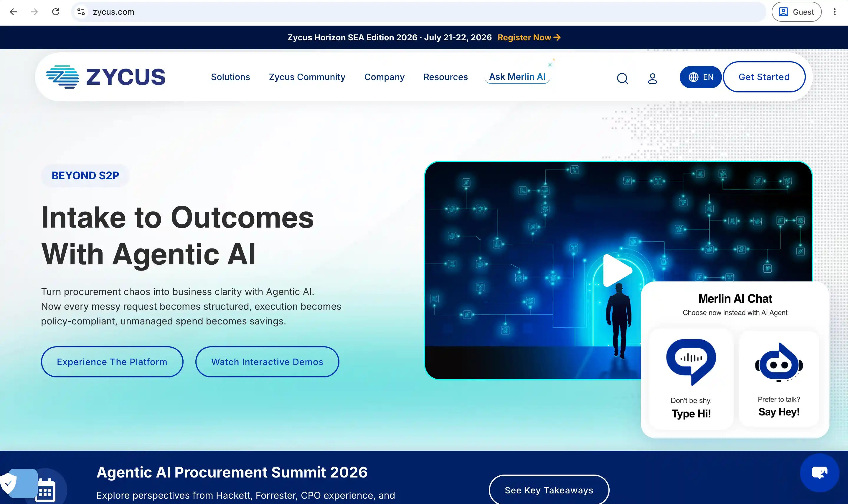
Task: Open site search magnifier icon
Action: (x=622, y=78)
